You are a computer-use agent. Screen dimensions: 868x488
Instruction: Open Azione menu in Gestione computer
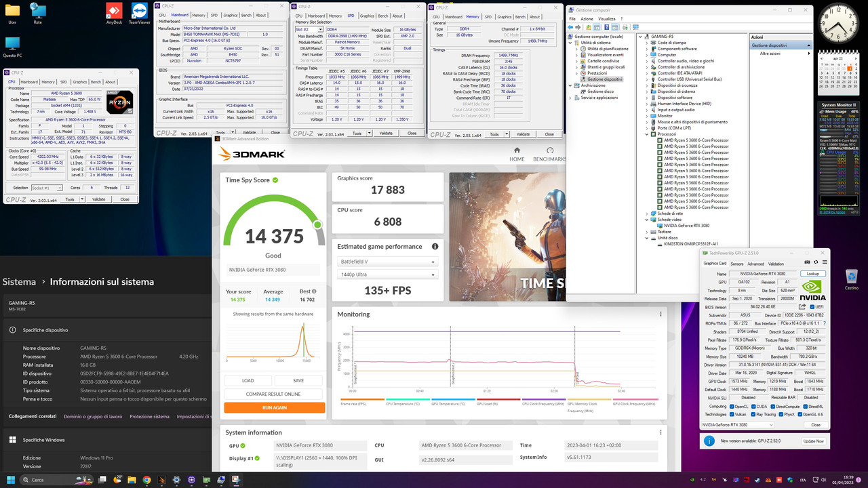pyautogui.click(x=587, y=19)
